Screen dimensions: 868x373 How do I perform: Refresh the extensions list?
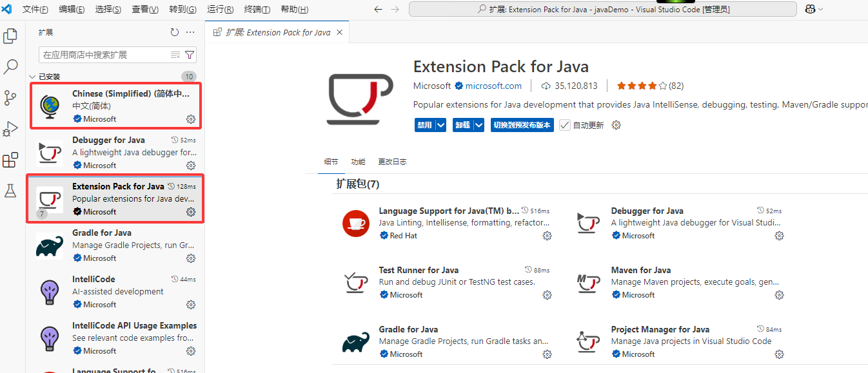[174, 32]
